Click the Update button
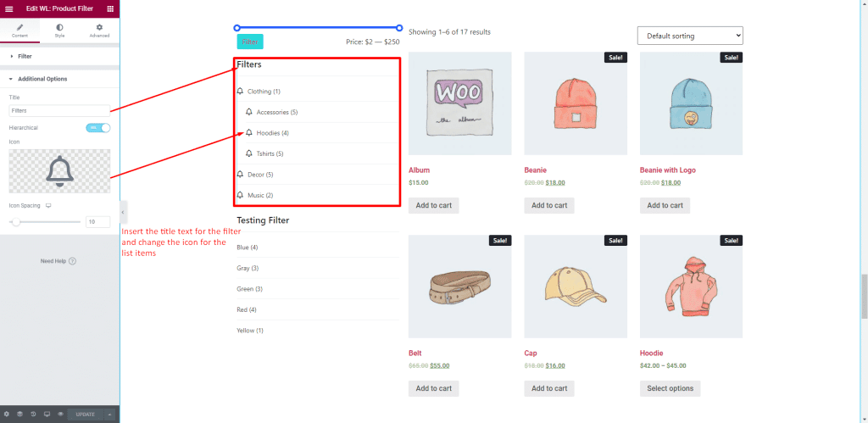This screenshot has height=423, width=868. click(x=86, y=415)
